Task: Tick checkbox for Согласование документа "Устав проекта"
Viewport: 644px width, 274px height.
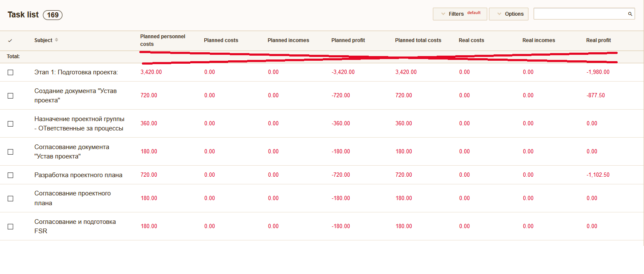Action: 11,152
